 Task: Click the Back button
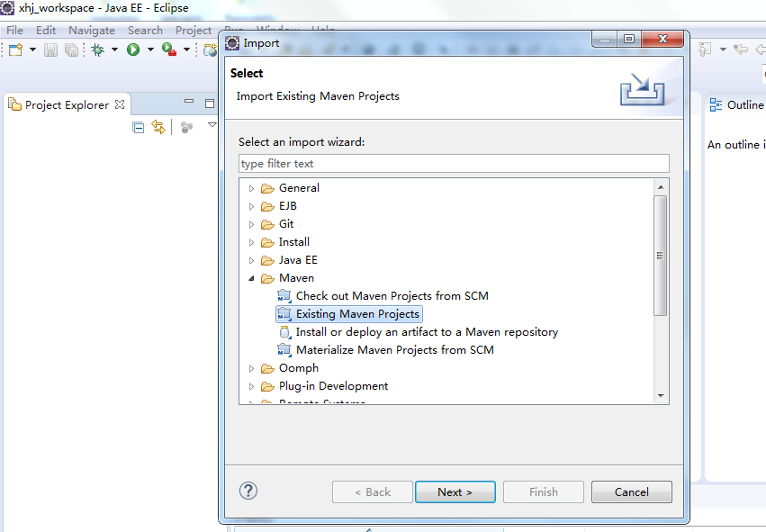tap(373, 491)
